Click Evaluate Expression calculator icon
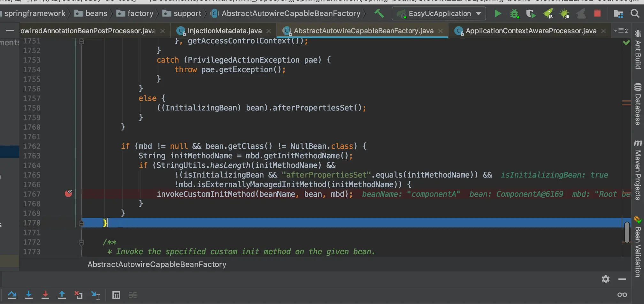The image size is (644, 304). pyautogui.click(x=116, y=295)
